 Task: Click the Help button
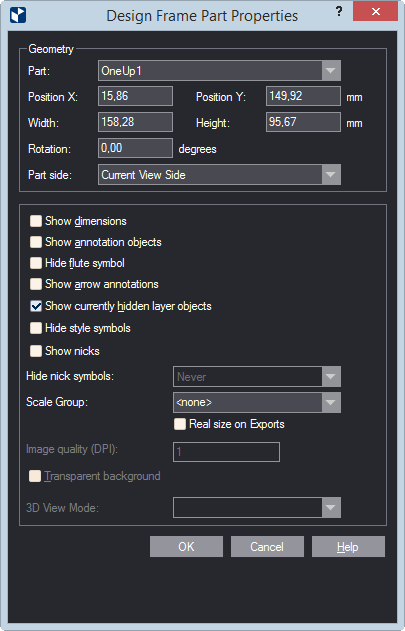(348, 546)
